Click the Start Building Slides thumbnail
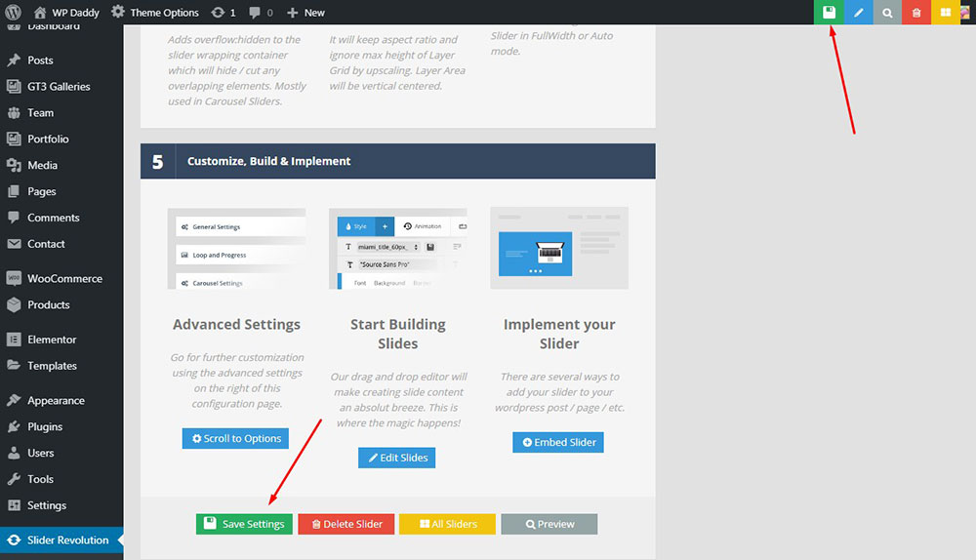Image resolution: width=976 pixels, height=560 pixels. pyautogui.click(x=398, y=248)
